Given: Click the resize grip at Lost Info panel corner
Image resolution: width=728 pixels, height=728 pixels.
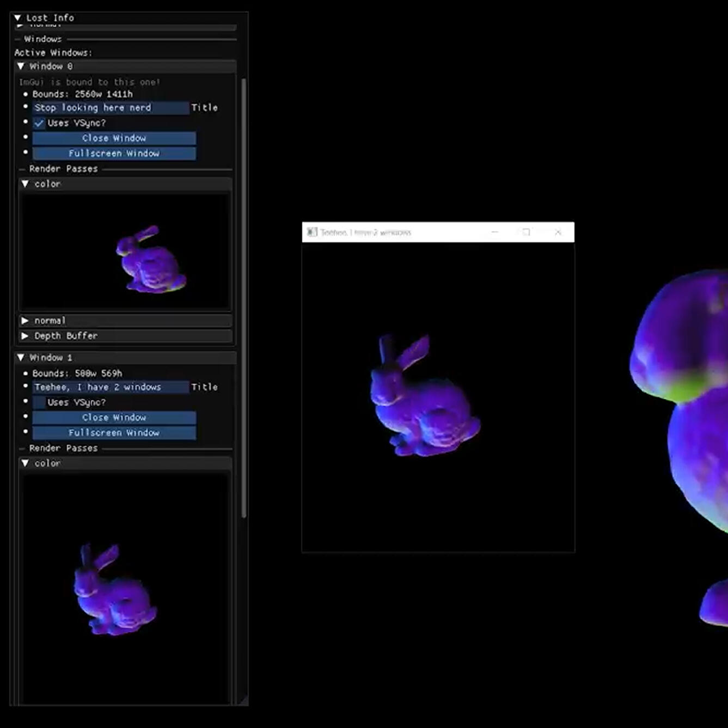Looking at the screenshot, I should (243, 701).
